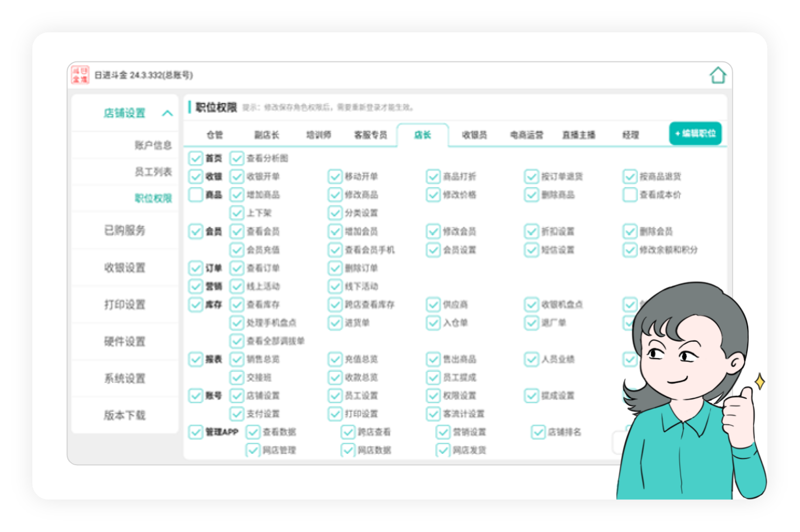Switch to the 培训师 role tab

pos(319,135)
